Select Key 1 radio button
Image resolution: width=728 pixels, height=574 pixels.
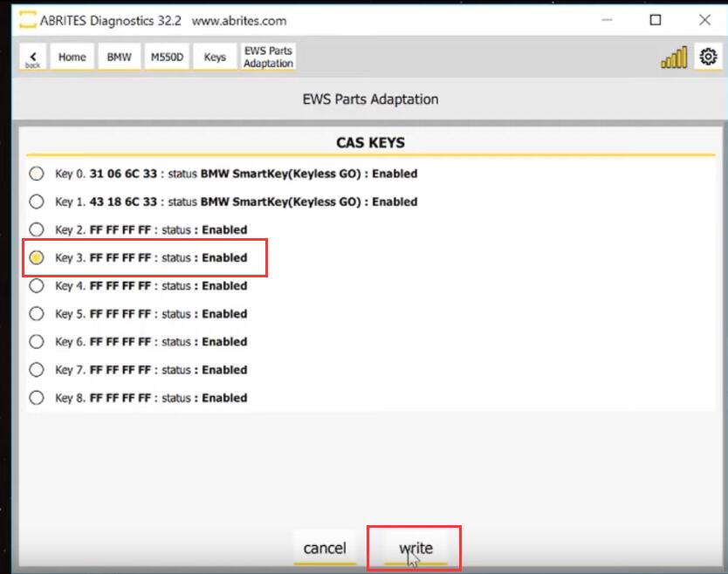(36, 202)
